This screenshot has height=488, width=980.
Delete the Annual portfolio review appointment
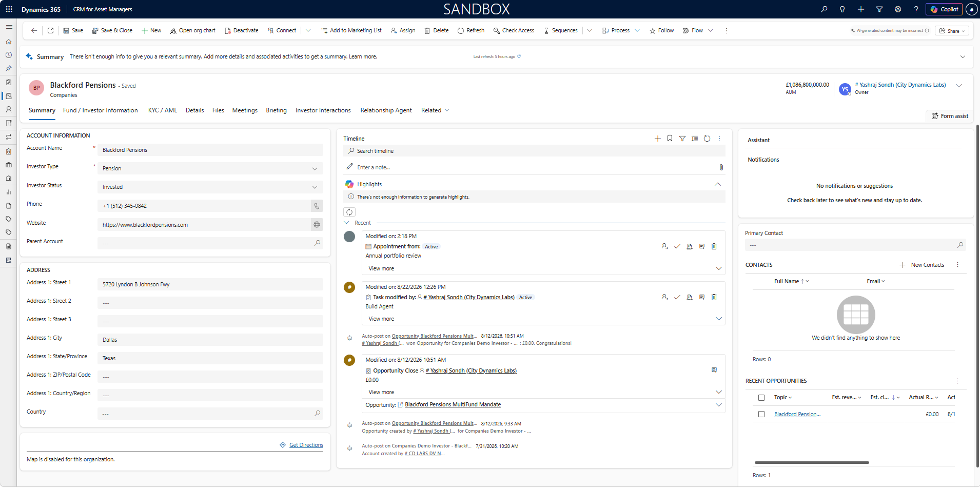714,246
